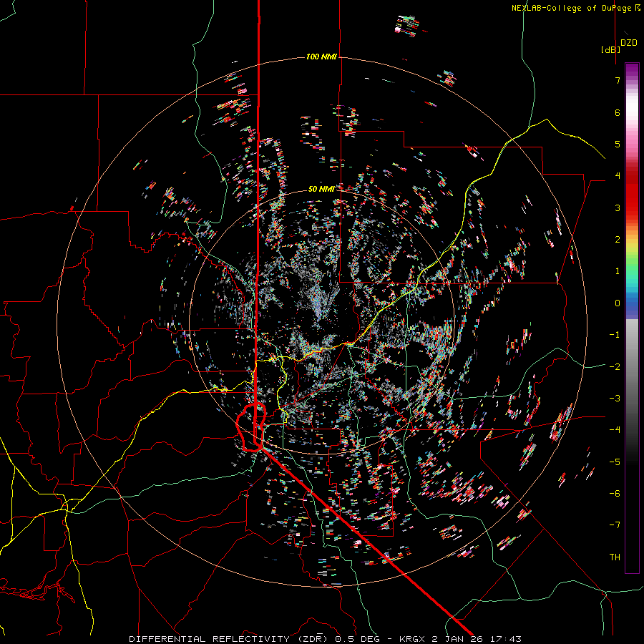644x644 pixels.
Task: Click the -3 legend value
Action: pyautogui.click(x=615, y=399)
